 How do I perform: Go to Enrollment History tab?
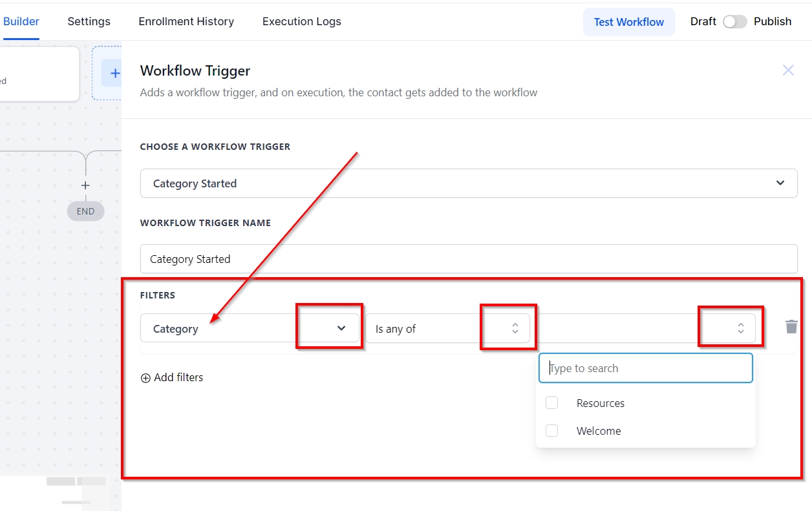click(x=186, y=21)
